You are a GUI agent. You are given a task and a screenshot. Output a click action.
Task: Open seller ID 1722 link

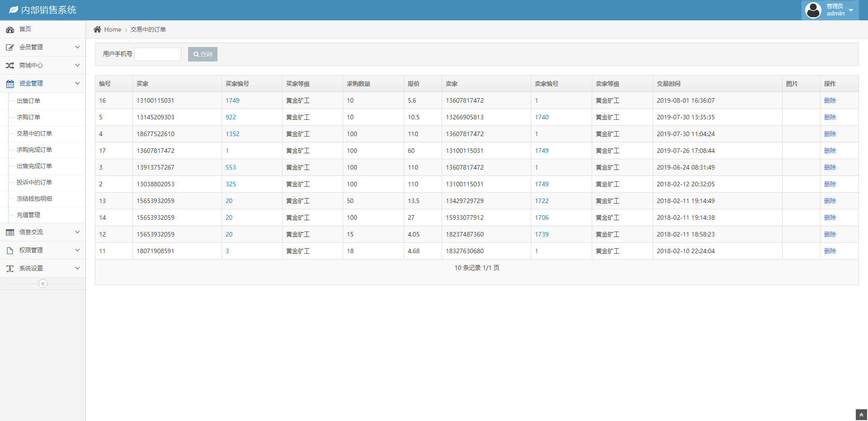[x=542, y=201]
